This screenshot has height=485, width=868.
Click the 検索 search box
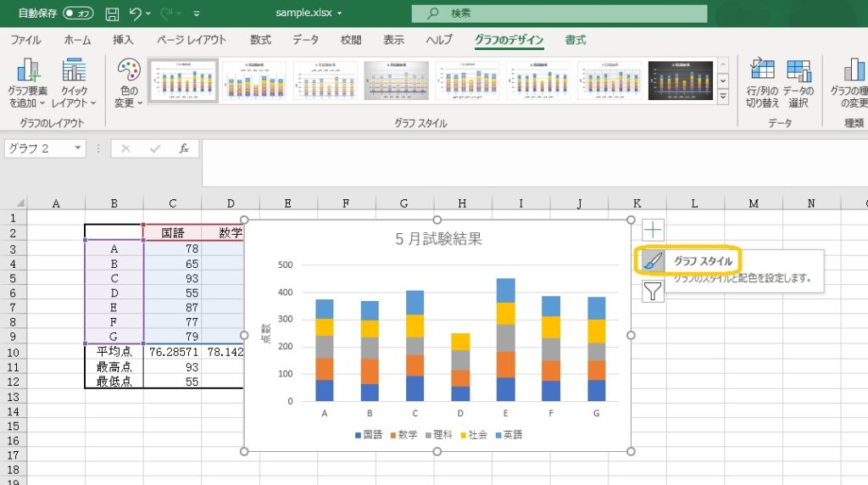click(559, 14)
